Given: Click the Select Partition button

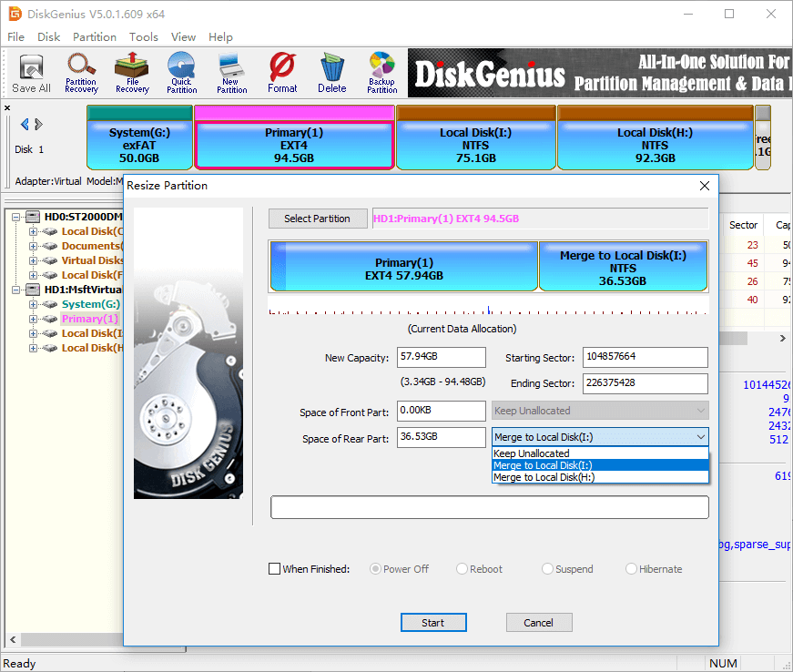Looking at the screenshot, I should point(317,219).
